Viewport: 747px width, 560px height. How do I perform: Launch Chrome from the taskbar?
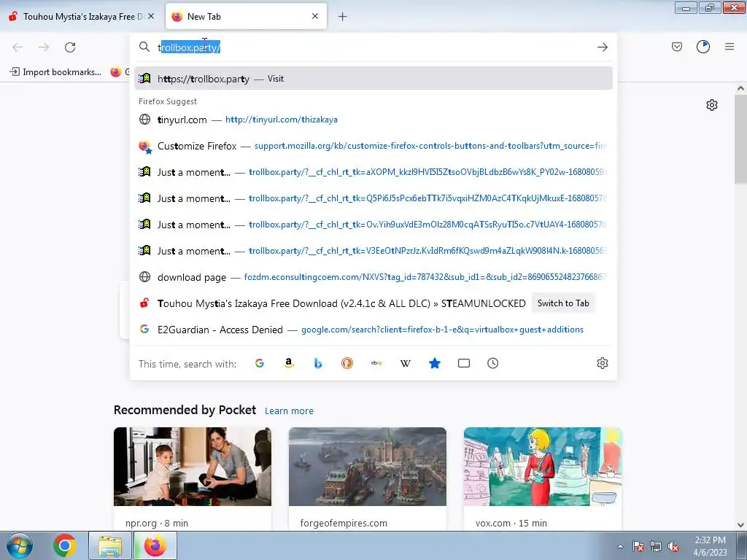(x=65, y=545)
